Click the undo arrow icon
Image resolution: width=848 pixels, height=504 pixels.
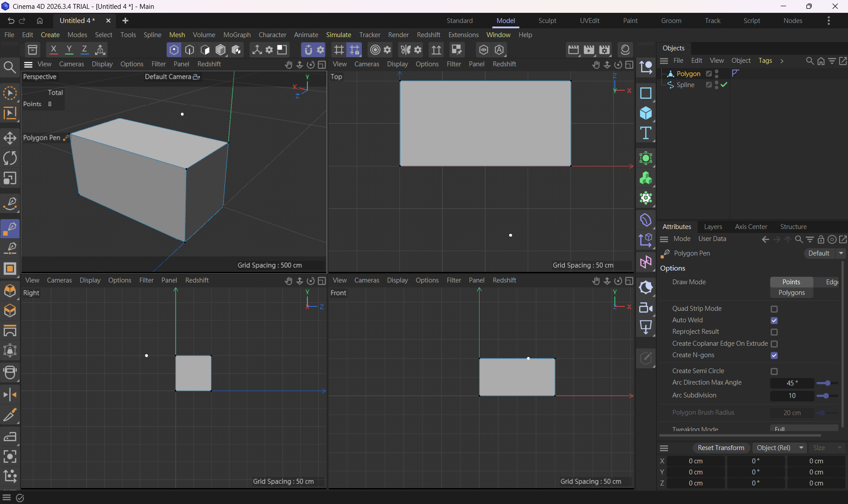click(11, 21)
